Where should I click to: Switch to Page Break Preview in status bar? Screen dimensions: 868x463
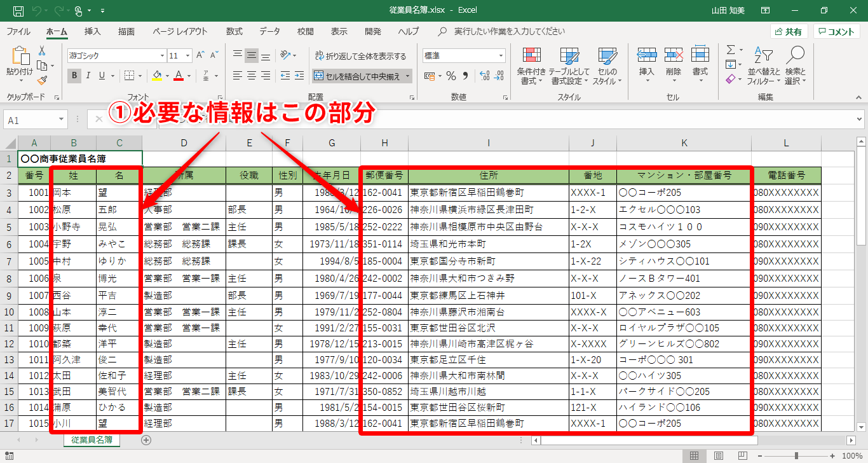(x=742, y=455)
